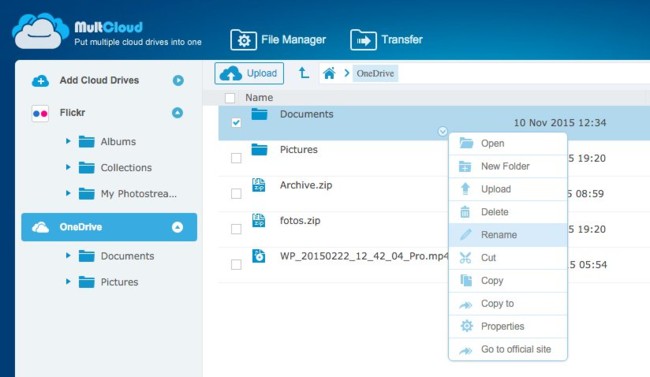Toggle the select-all checkbox beside Name
Image resolution: width=650 pixels, height=377 pixels.
pos(230,98)
